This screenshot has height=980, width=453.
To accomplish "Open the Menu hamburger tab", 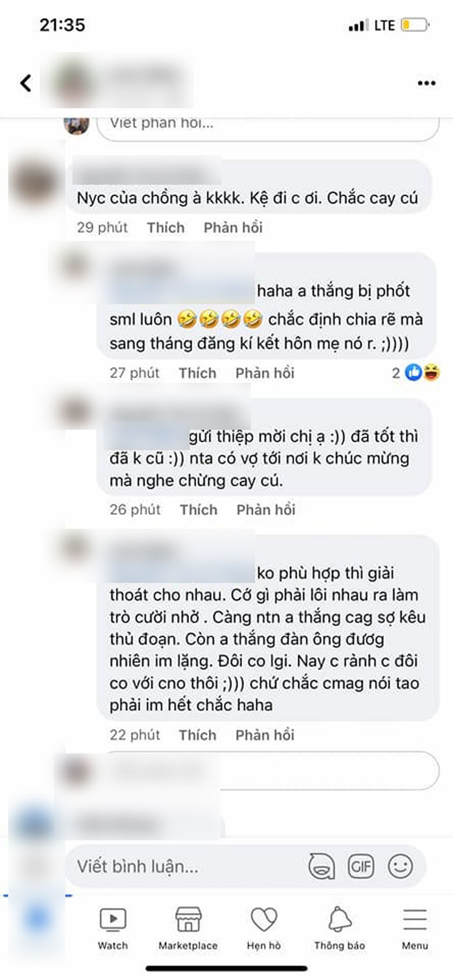I will coord(415,928).
